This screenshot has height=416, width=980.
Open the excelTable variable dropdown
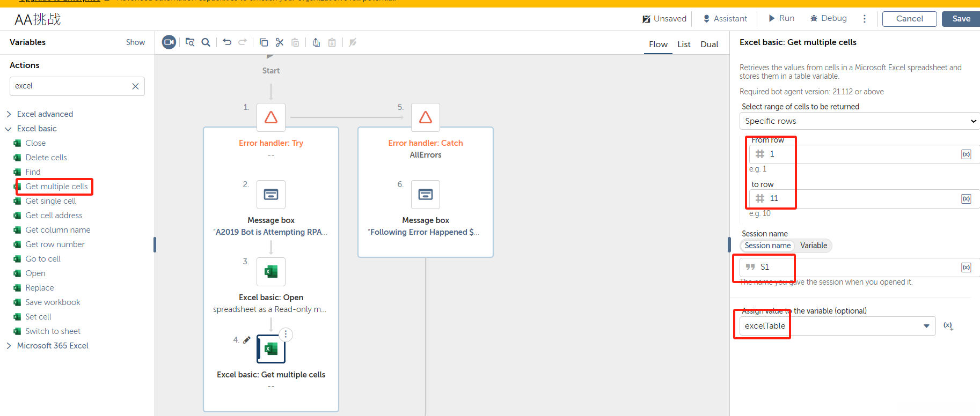click(x=926, y=326)
